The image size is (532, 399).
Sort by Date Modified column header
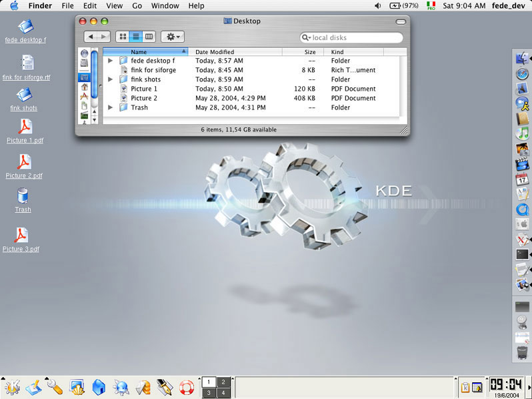(235, 52)
